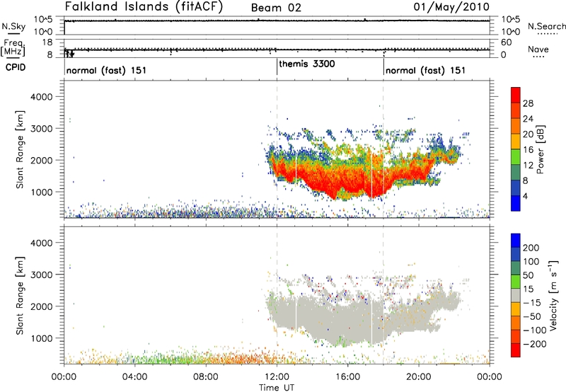The width and height of the screenshot is (566, 392).
Task: Click the '1000' tick on the velocity panel
Action: 42,338
